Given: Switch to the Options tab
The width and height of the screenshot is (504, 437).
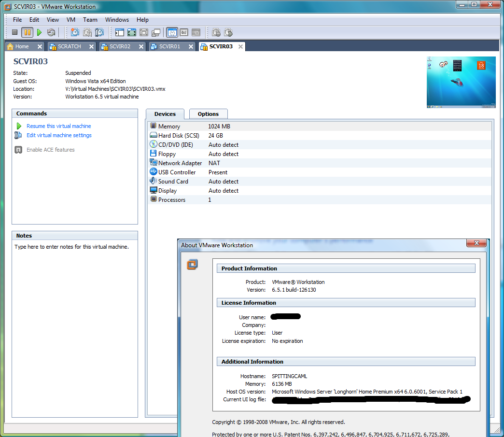Looking at the screenshot, I should pyautogui.click(x=208, y=114).
